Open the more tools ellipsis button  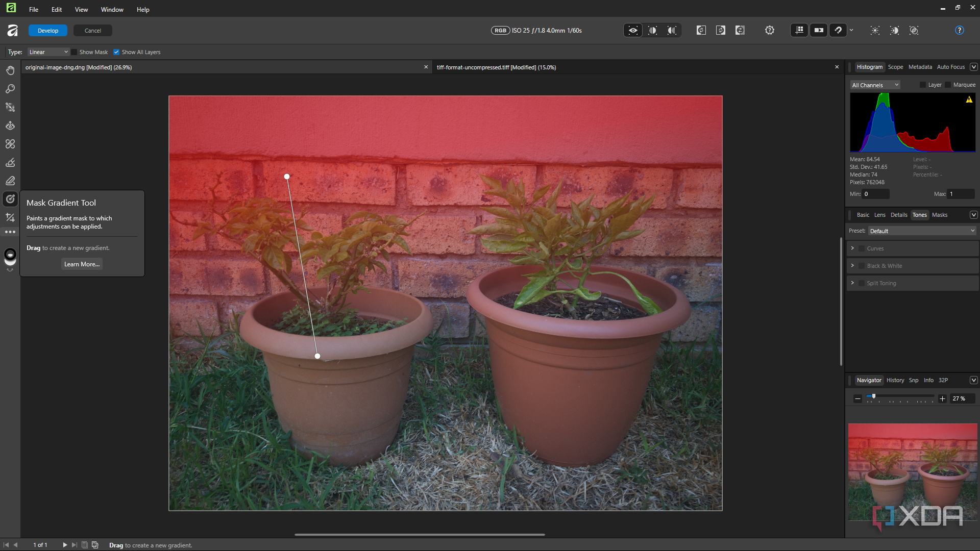coord(10,232)
